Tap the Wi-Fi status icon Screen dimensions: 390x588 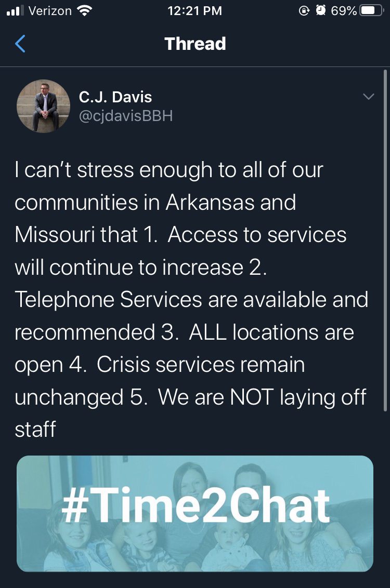(84, 11)
